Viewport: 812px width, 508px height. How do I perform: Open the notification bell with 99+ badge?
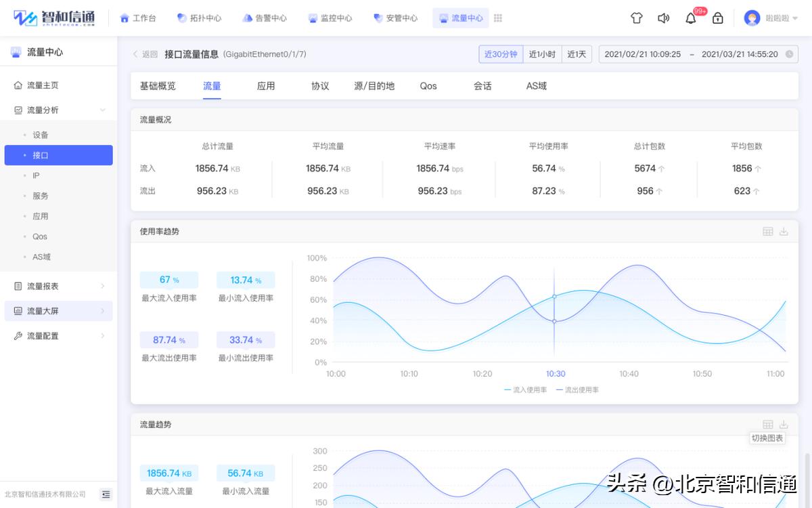tap(691, 18)
